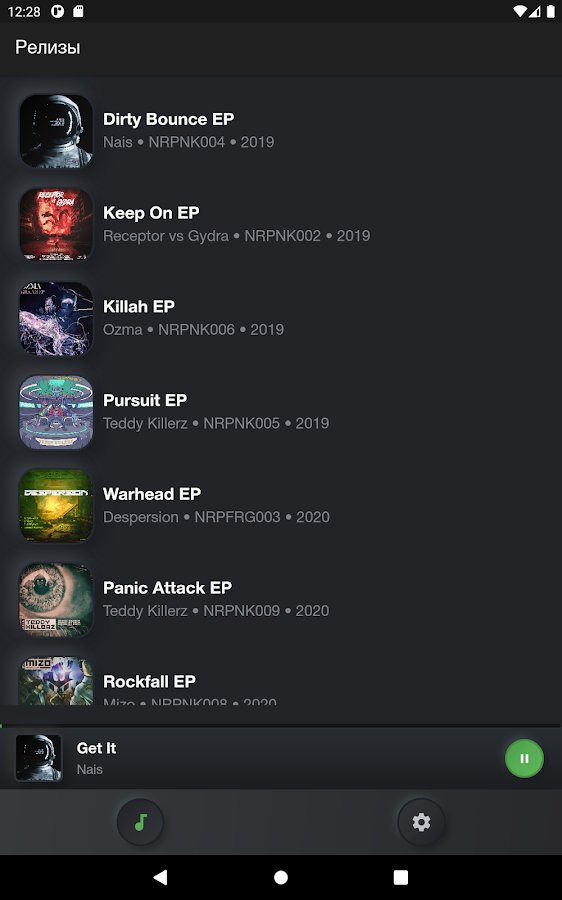The width and height of the screenshot is (562, 900).
Task: Choose the Pursuit EP release title
Action: pyautogui.click(x=145, y=400)
